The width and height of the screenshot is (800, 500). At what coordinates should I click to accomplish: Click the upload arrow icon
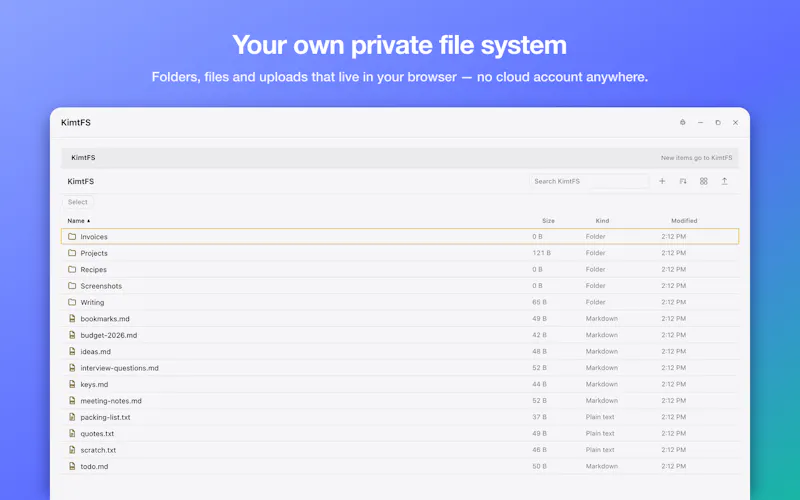(724, 181)
